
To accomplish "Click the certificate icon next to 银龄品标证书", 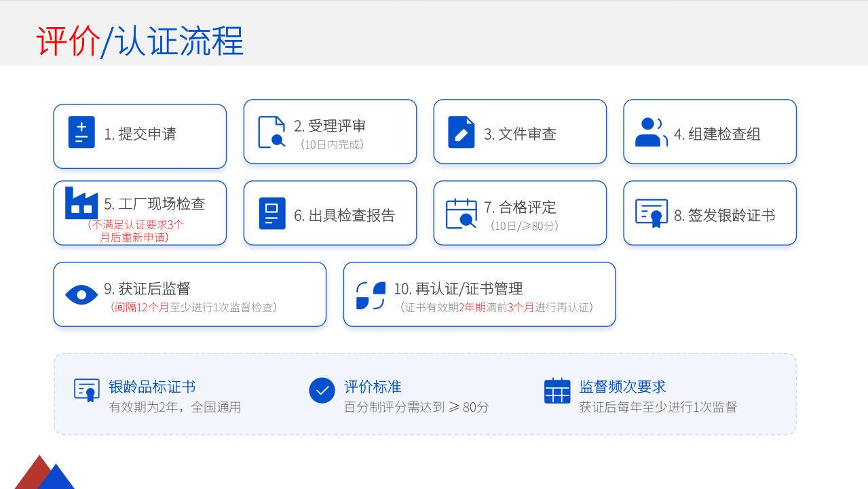I will 87,390.
